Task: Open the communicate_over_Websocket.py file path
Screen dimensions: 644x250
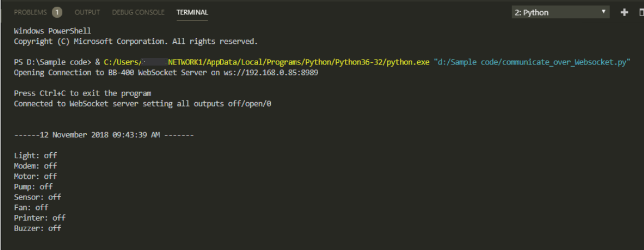Action: pyautogui.click(x=533, y=62)
